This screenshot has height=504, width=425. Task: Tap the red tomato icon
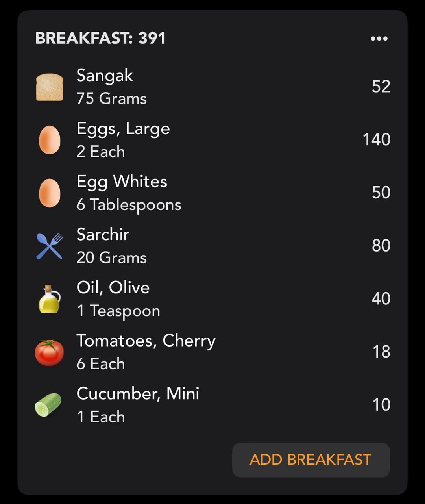(50, 352)
